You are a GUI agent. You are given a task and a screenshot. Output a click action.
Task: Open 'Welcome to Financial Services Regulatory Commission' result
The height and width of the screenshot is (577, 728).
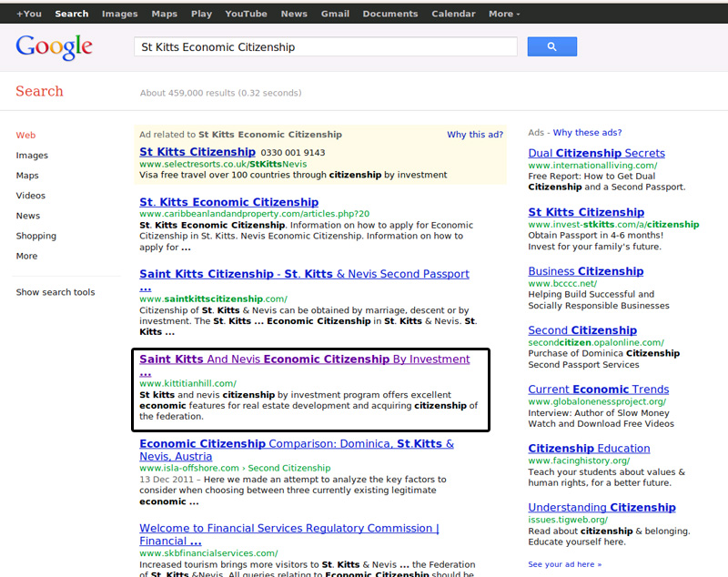pyautogui.click(x=289, y=534)
